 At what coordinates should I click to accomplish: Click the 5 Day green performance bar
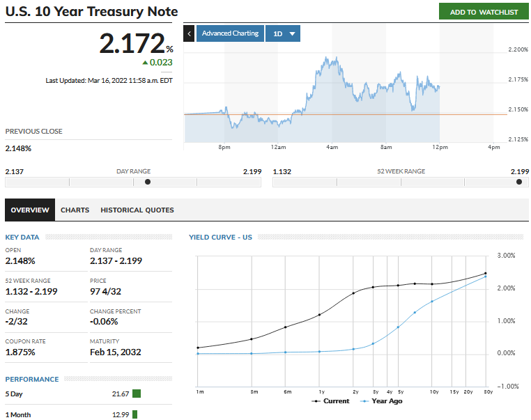pyautogui.click(x=137, y=394)
